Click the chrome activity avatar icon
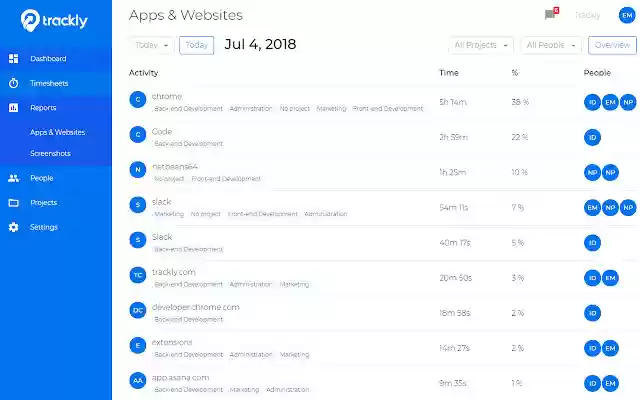The width and height of the screenshot is (640, 400). click(x=138, y=100)
